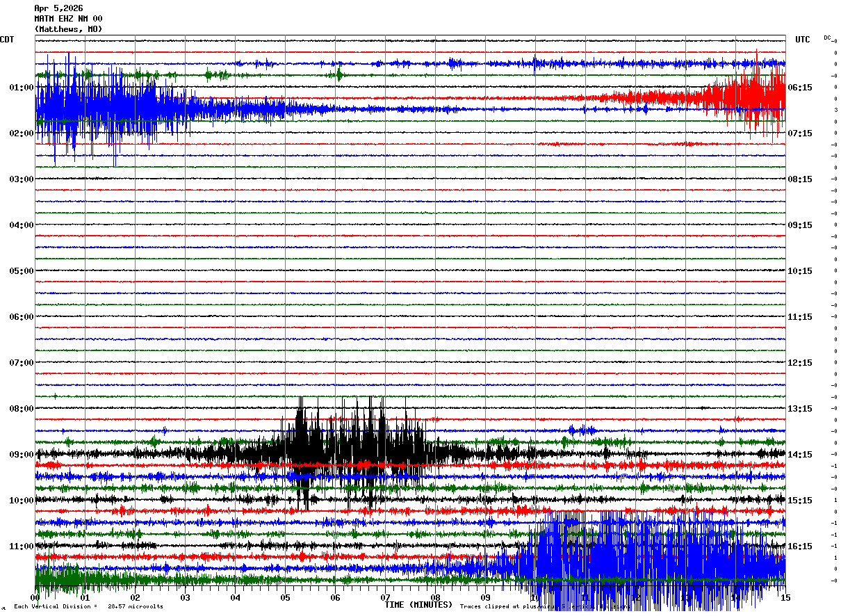The height and width of the screenshot is (616, 841).
Task: Click the 13:15 UTC time label
Action: pos(801,409)
